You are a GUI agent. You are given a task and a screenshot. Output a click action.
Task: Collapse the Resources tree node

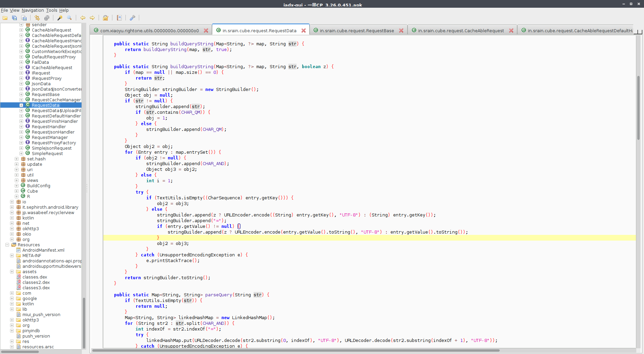7,245
